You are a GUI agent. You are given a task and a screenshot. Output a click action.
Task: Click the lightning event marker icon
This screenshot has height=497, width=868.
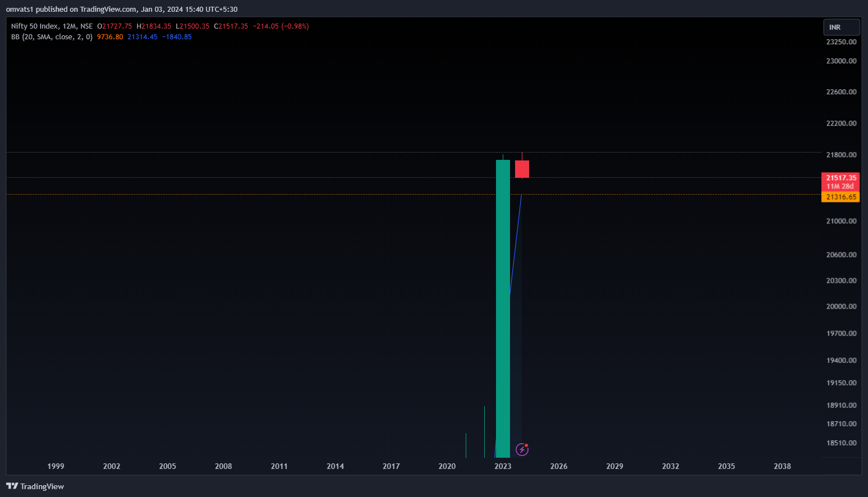tap(522, 449)
